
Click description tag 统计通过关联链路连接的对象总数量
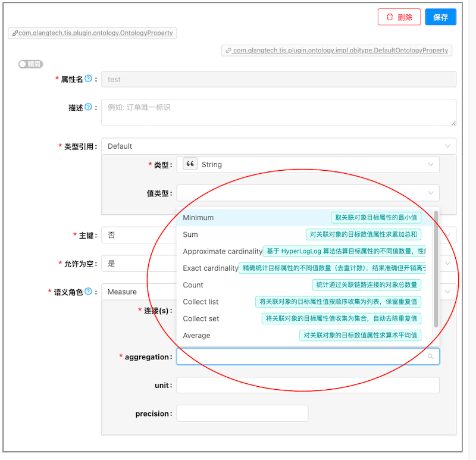[367, 285]
